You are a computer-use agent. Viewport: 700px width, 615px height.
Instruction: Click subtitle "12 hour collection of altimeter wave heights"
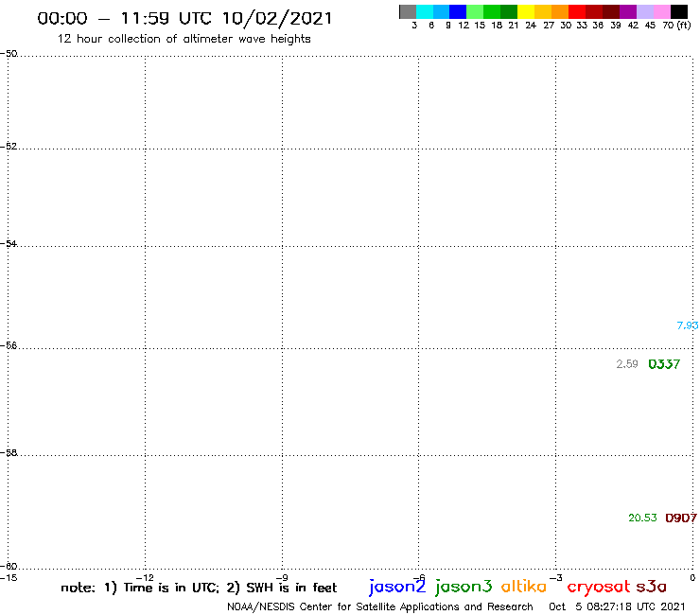(x=184, y=39)
